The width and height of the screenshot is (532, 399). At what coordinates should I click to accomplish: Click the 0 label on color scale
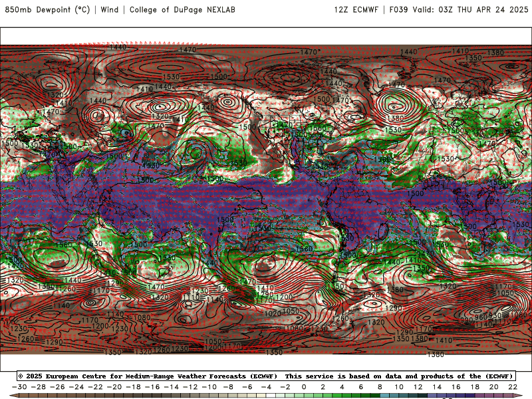304,387
